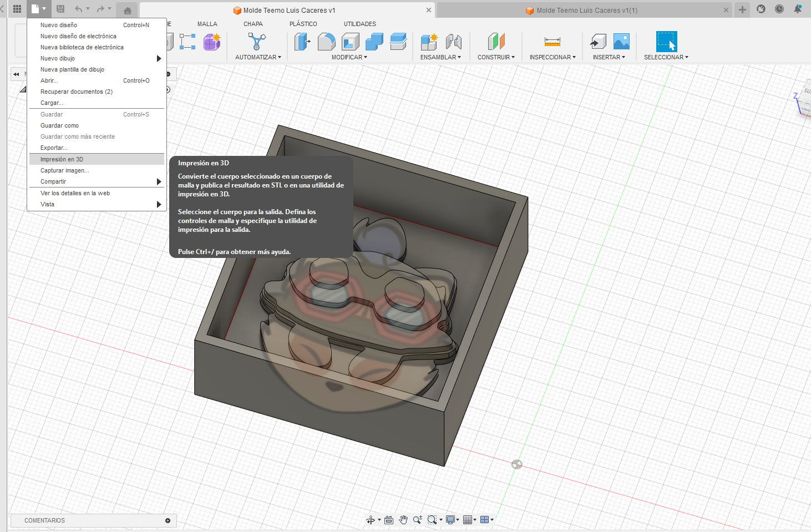Click the Orbit navigation icon
The width and height of the screenshot is (811, 532).
(x=371, y=520)
